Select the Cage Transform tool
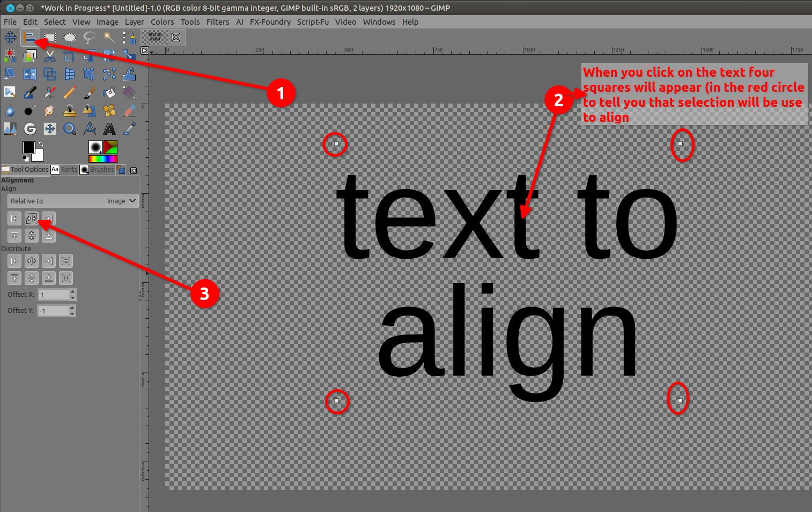 [109, 74]
